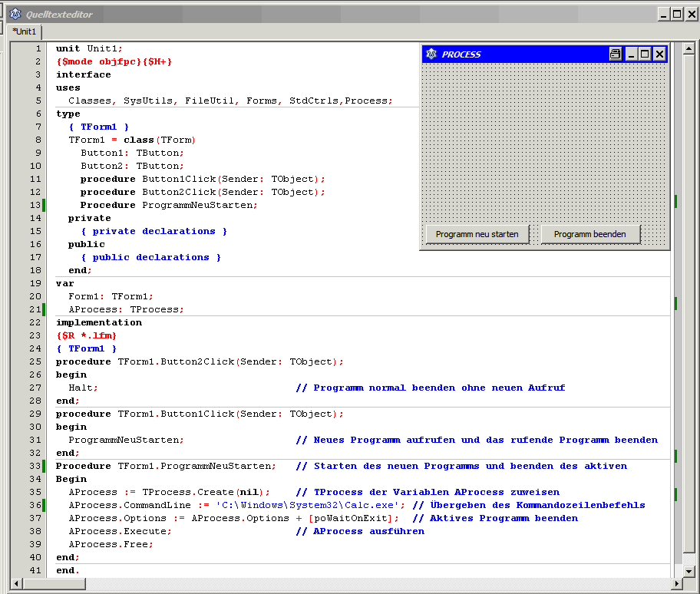This screenshot has width=700, height=594.
Task: Click the vertical scrollbar track
Action: pos(688,303)
